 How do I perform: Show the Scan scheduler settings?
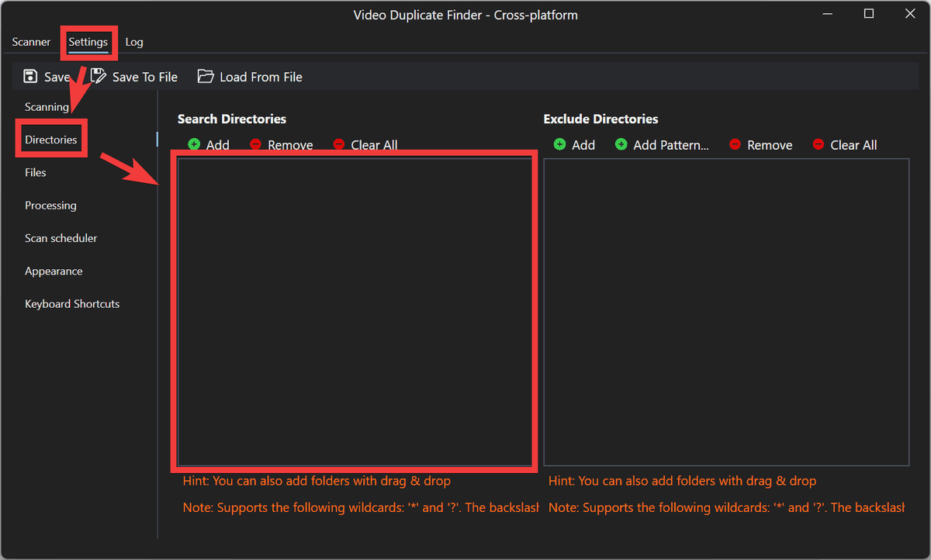point(61,238)
